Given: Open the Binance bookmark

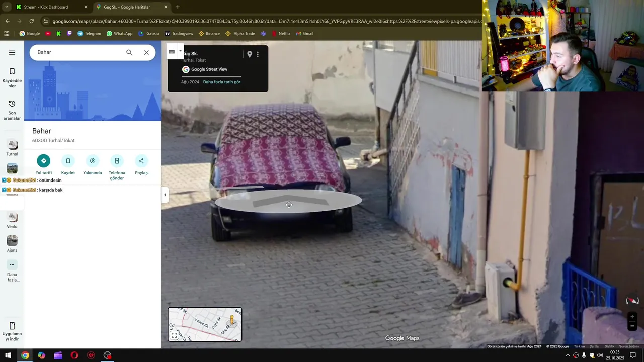Looking at the screenshot, I should coord(209,34).
